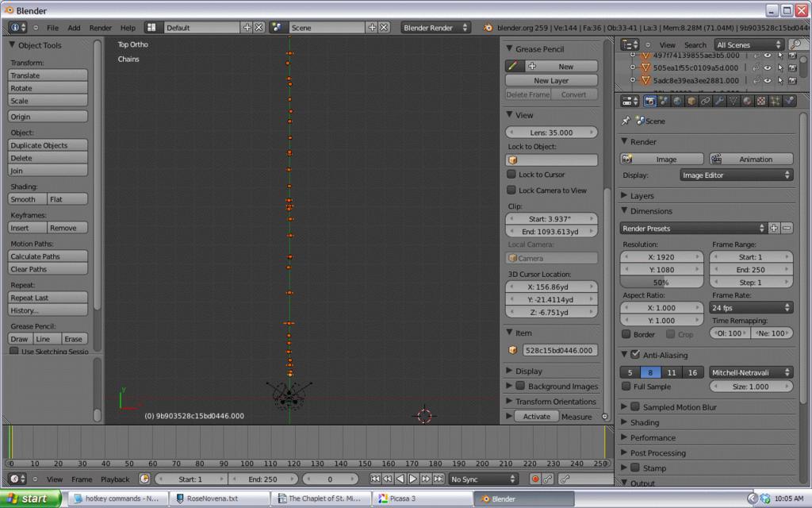Enable the Full Sample checkbox
The width and height of the screenshot is (812, 508).
point(626,387)
